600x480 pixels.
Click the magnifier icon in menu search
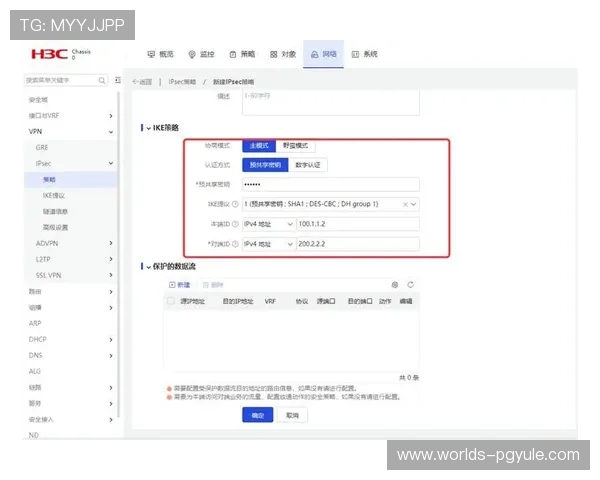tap(102, 80)
